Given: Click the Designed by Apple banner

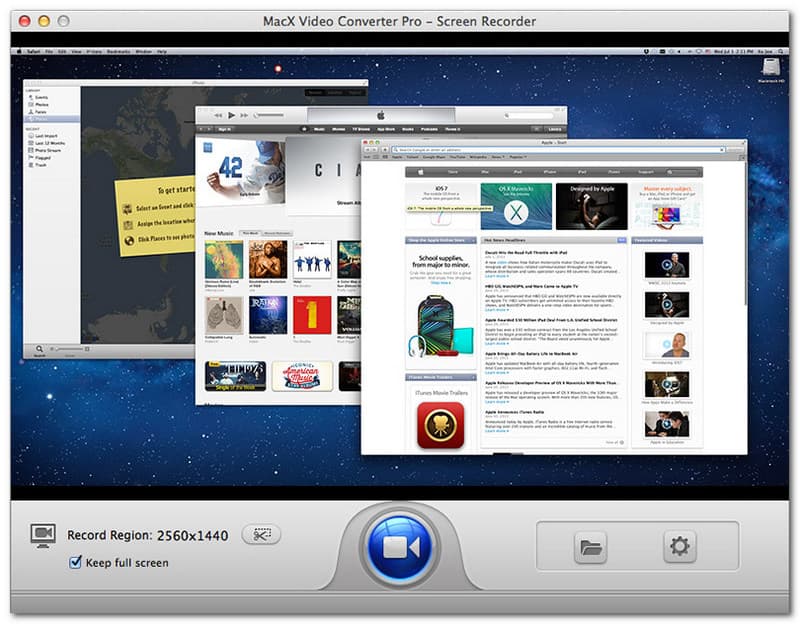Looking at the screenshot, I should pyautogui.click(x=591, y=206).
